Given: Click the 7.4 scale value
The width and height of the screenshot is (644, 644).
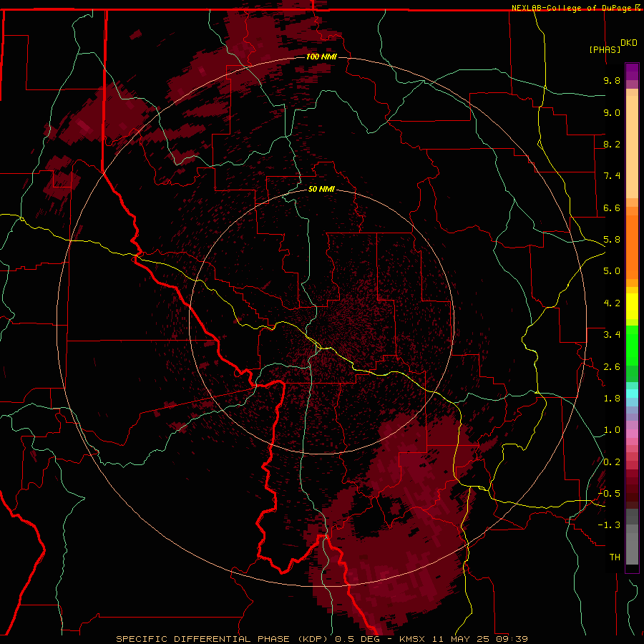Looking at the screenshot, I should coord(612,176).
